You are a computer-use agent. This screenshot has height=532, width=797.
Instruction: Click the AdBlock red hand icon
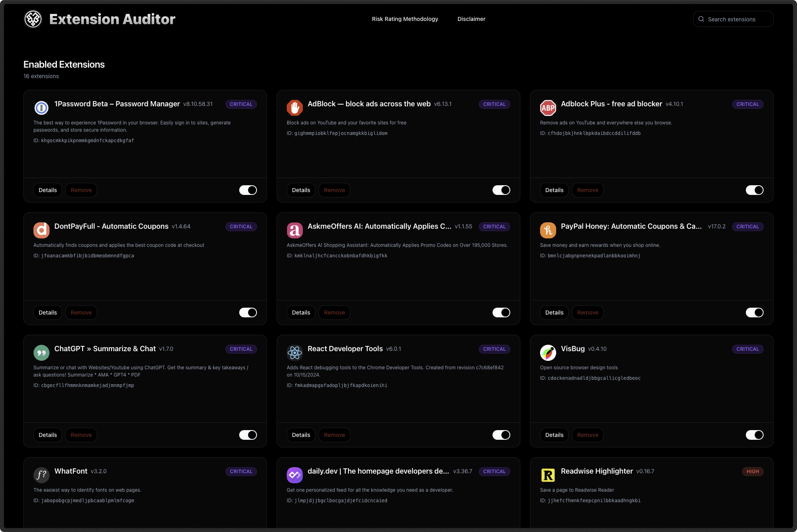point(295,108)
